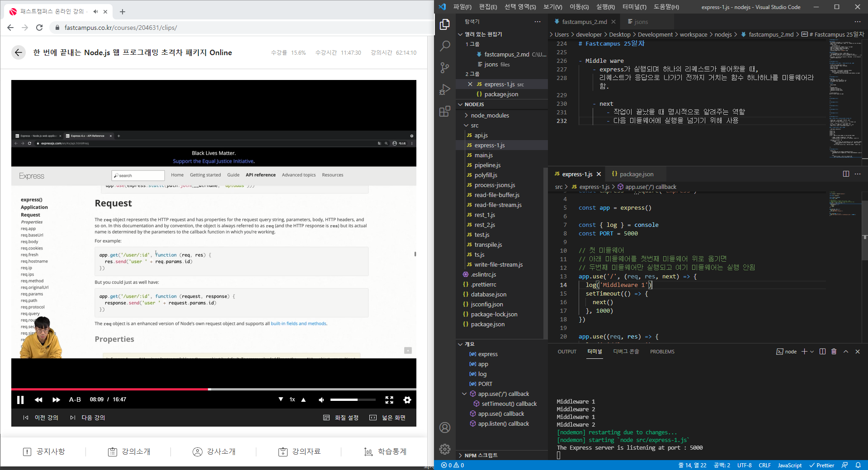Image resolution: width=868 pixels, height=470 pixels.
Task: Open the Run and Debug view
Action: click(x=445, y=89)
